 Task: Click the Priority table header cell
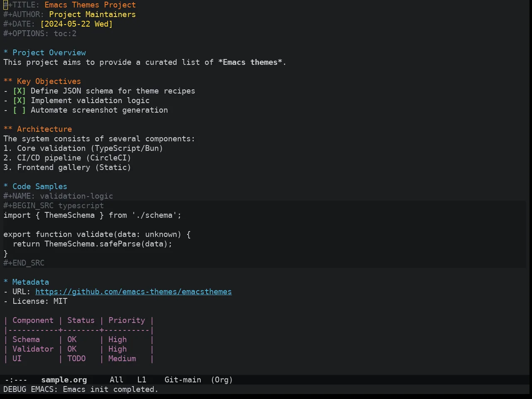click(127, 320)
